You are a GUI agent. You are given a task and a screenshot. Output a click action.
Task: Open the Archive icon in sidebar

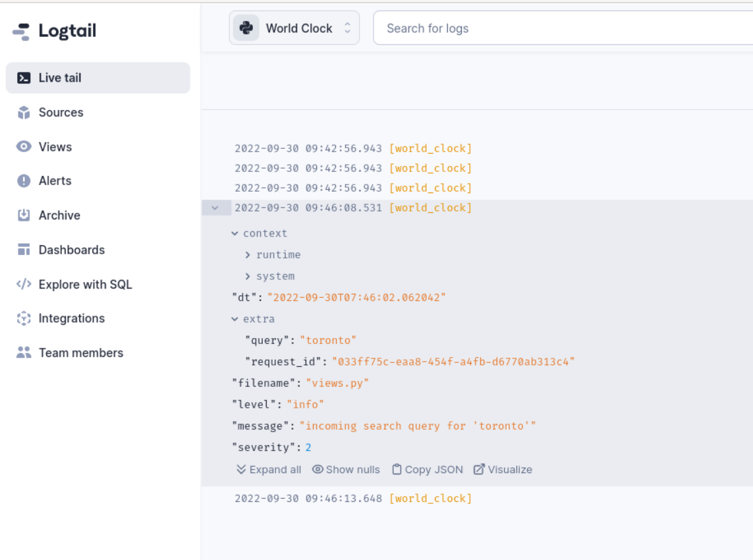point(24,215)
